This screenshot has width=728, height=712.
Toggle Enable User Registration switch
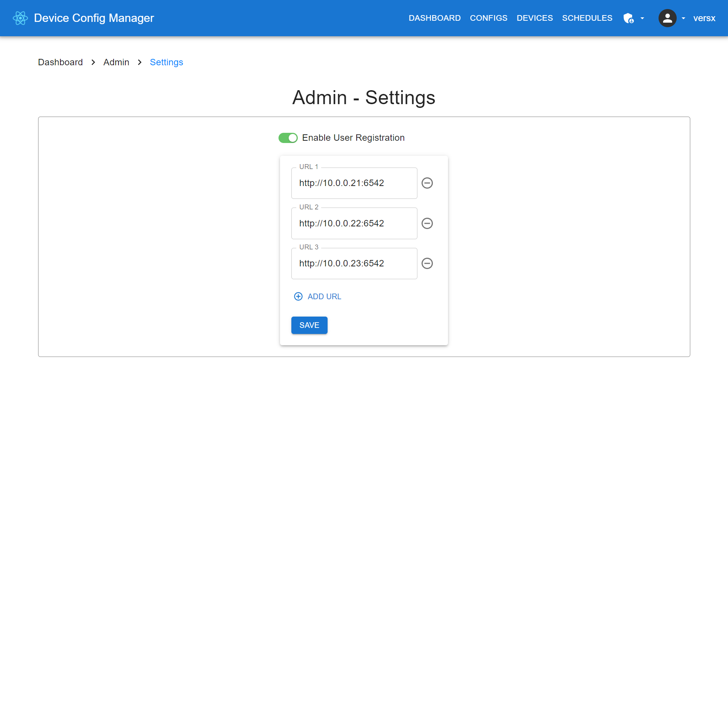(288, 138)
